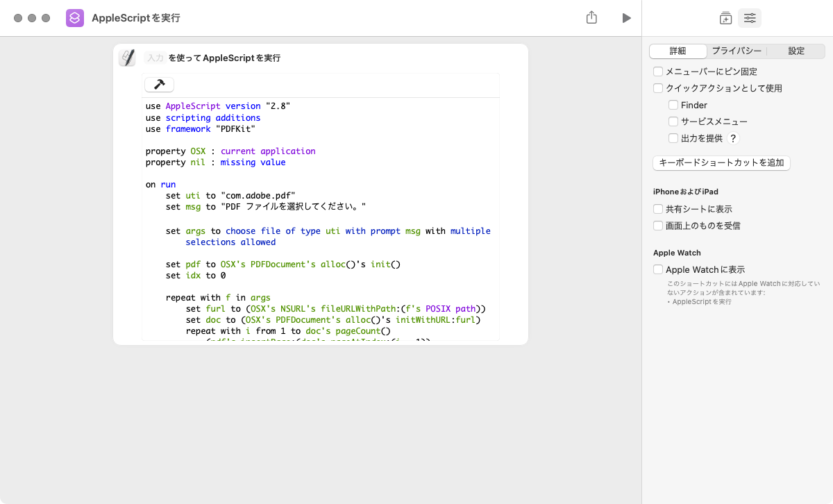Toggle the 出力を提供 checkbox

coord(673,138)
